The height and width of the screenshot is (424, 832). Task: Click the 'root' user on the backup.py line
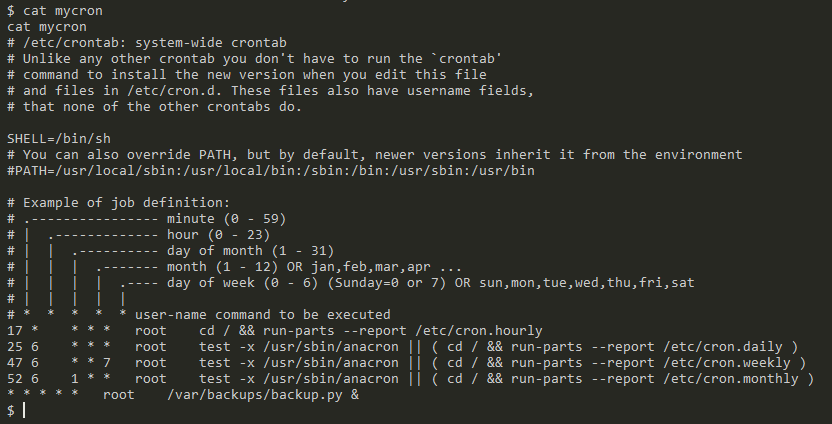[x=118, y=395]
